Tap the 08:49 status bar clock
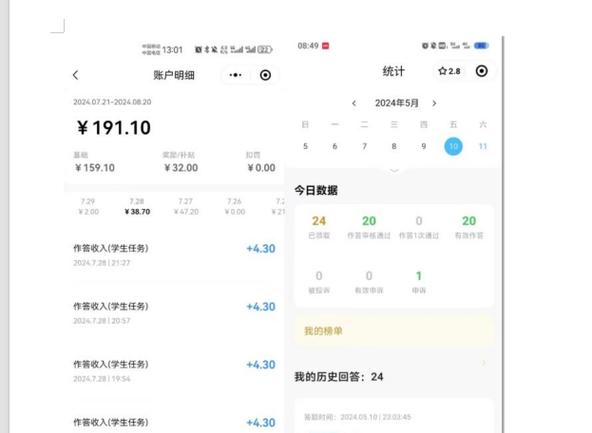This screenshot has width=592, height=433. click(x=308, y=46)
